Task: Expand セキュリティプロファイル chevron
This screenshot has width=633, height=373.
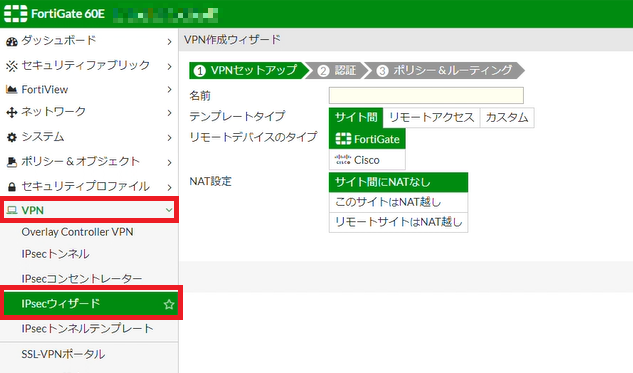Action: [x=169, y=187]
